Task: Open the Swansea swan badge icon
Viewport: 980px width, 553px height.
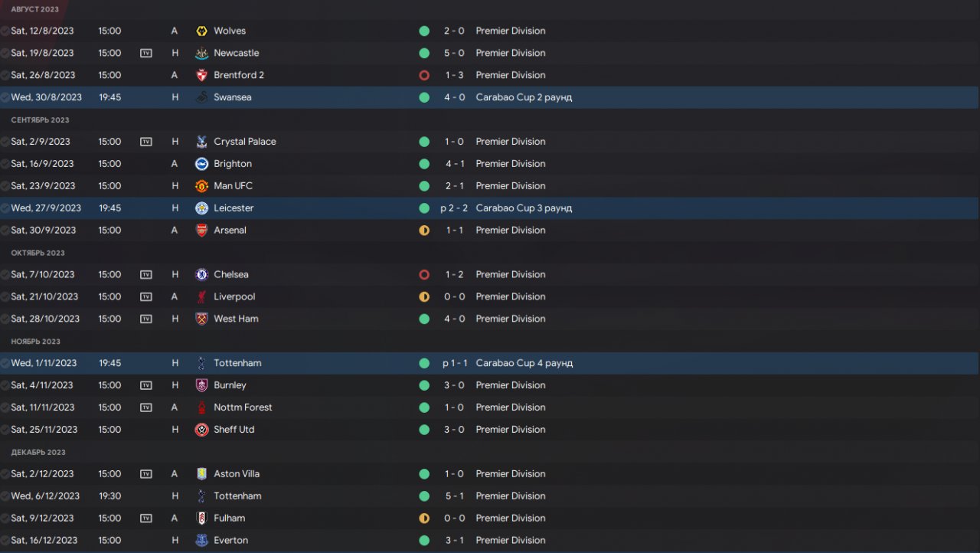Action: pyautogui.click(x=201, y=98)
